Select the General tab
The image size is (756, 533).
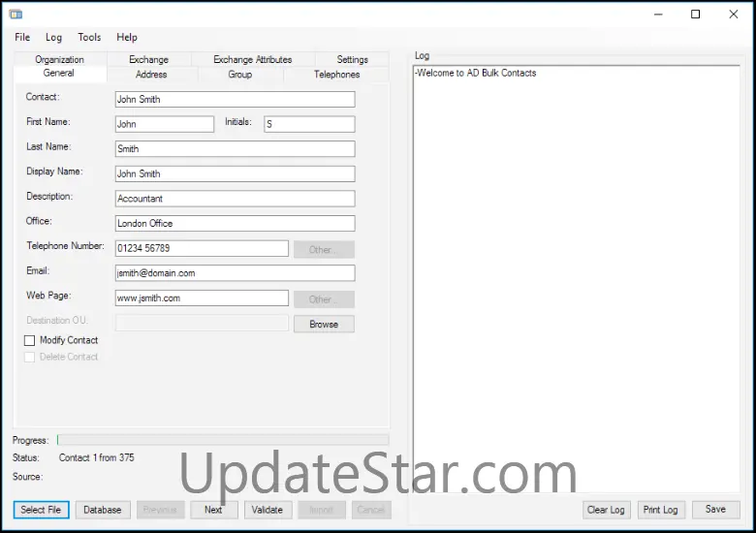point(59,74)
